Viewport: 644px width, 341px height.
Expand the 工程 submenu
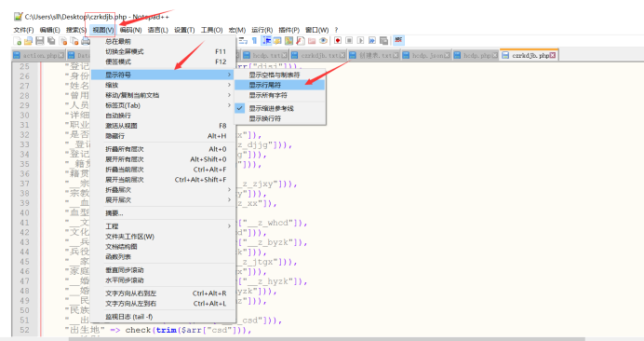click(x=163, y=226)
